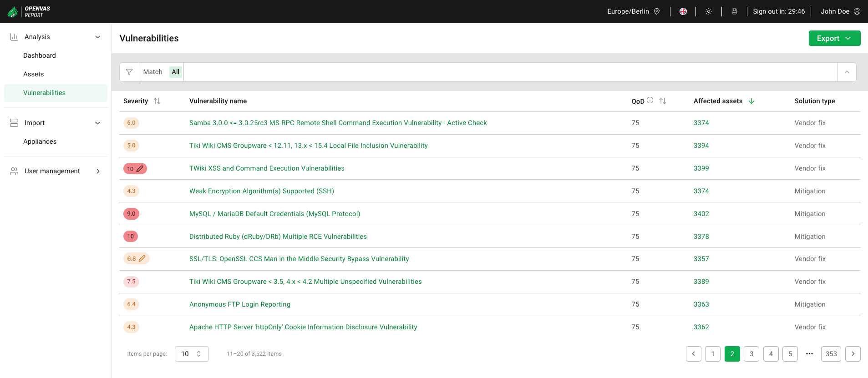Click the Analysis chart icon

click(14, 37)
